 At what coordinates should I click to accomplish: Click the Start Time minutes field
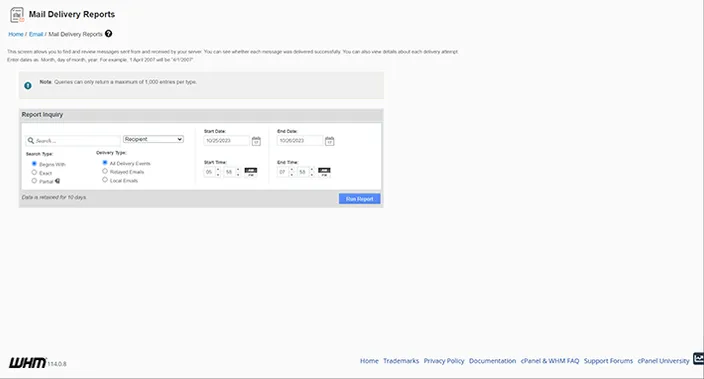pyautogui.click(x=229, y=172)
